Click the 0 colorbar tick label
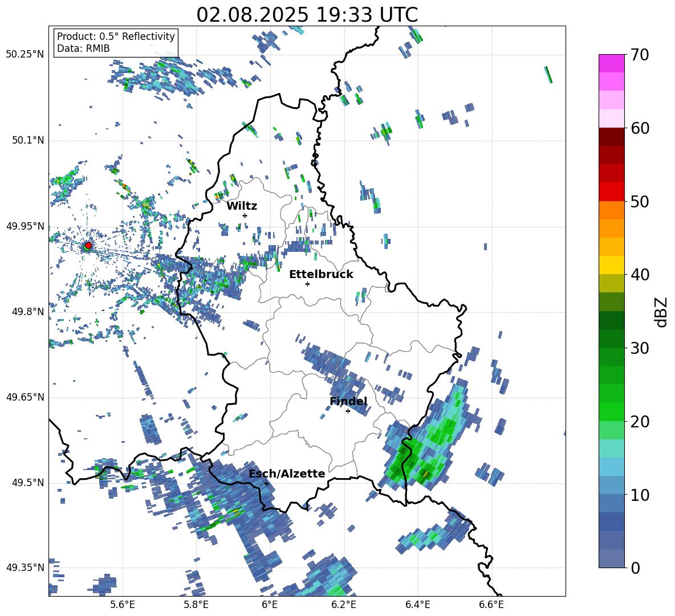Screen dimensions: 675x616 635,568
